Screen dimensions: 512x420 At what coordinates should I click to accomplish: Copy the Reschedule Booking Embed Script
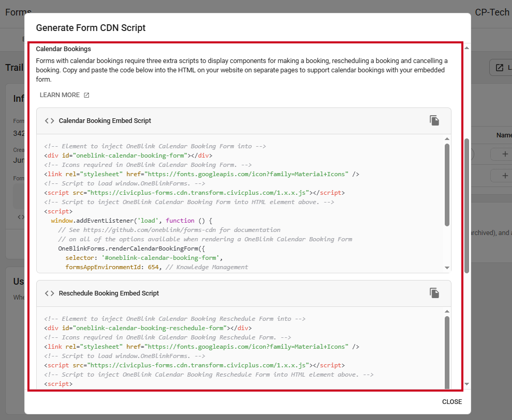434,293
